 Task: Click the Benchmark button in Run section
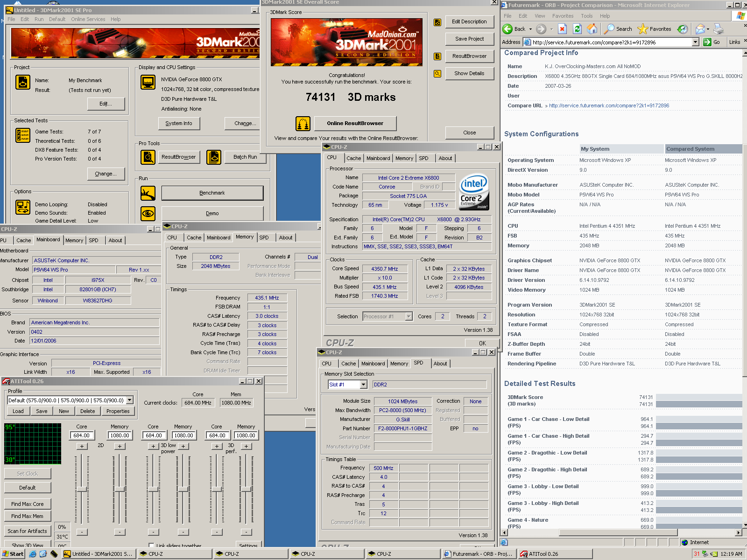coord(212,193)
